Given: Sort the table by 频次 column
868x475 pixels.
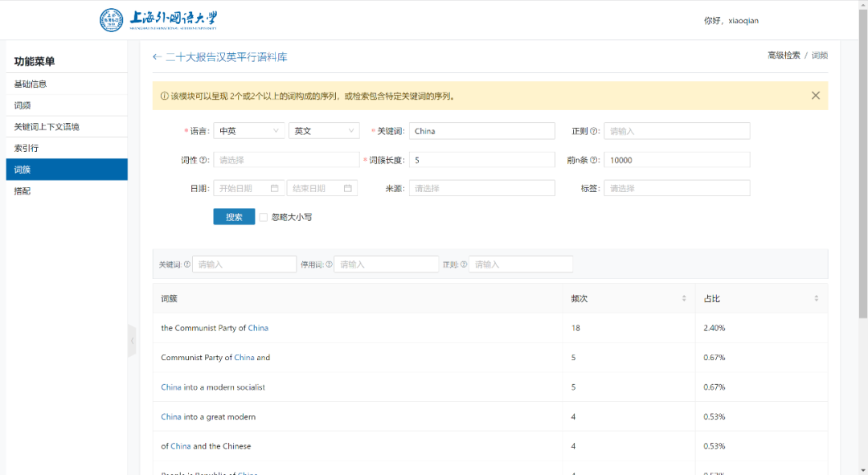Looking at the screenshot, I should [x=684, y=298].
